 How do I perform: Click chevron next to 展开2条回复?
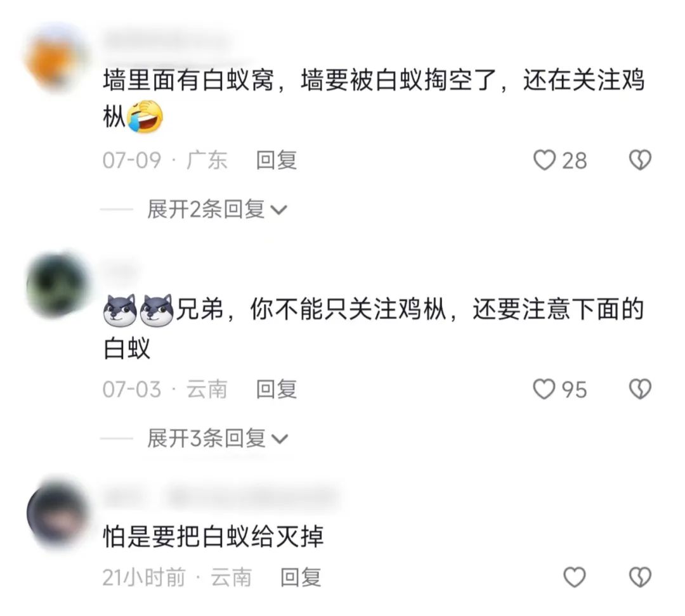[x=278, y=210]
